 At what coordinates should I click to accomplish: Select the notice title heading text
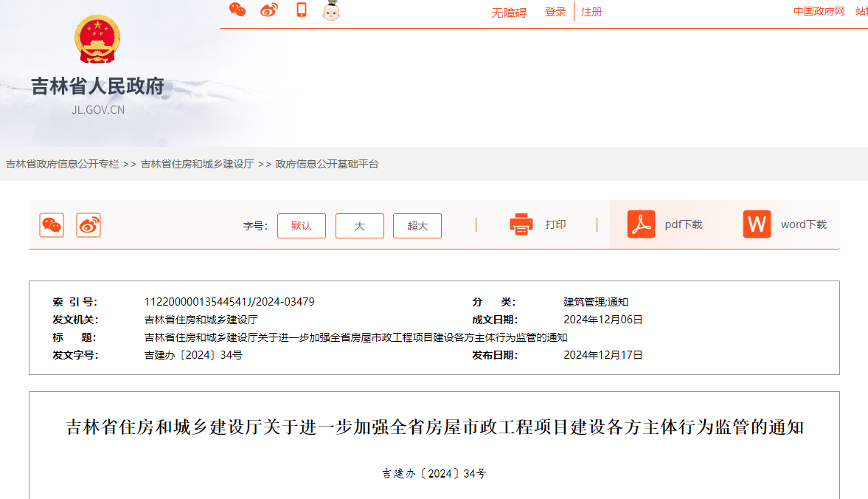pos(434,426)
